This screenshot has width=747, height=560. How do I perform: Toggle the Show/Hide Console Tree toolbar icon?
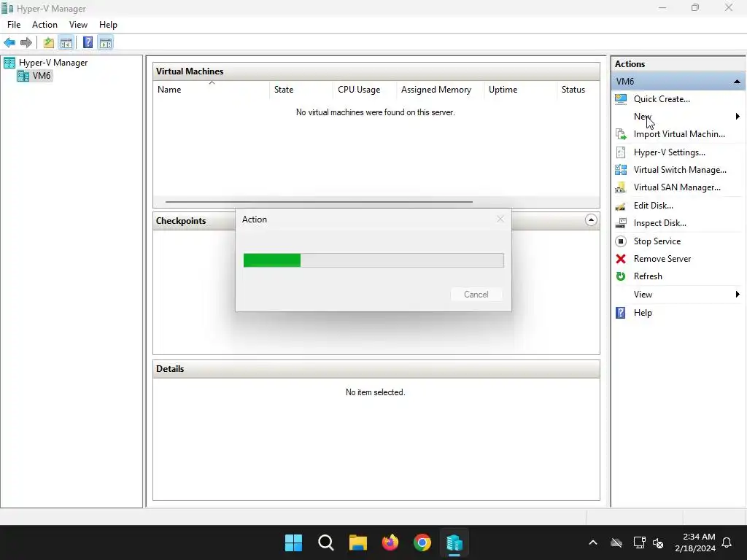[x=66, y=43]
